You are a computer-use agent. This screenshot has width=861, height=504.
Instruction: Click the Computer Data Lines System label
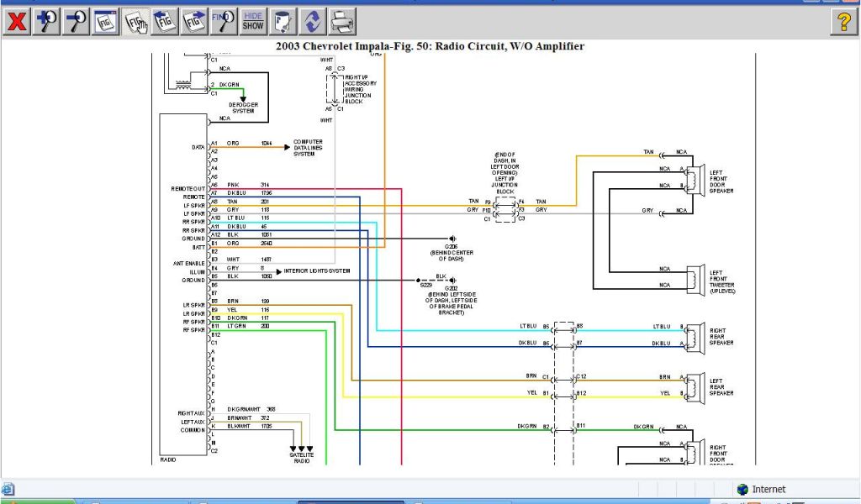308,148
